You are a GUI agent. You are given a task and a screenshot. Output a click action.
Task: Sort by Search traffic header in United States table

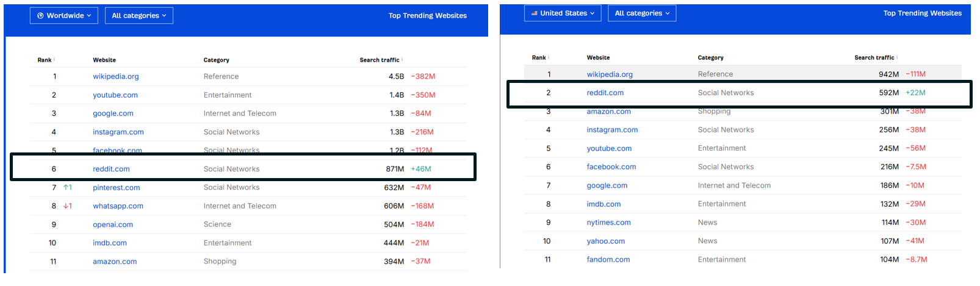[874, 57]
